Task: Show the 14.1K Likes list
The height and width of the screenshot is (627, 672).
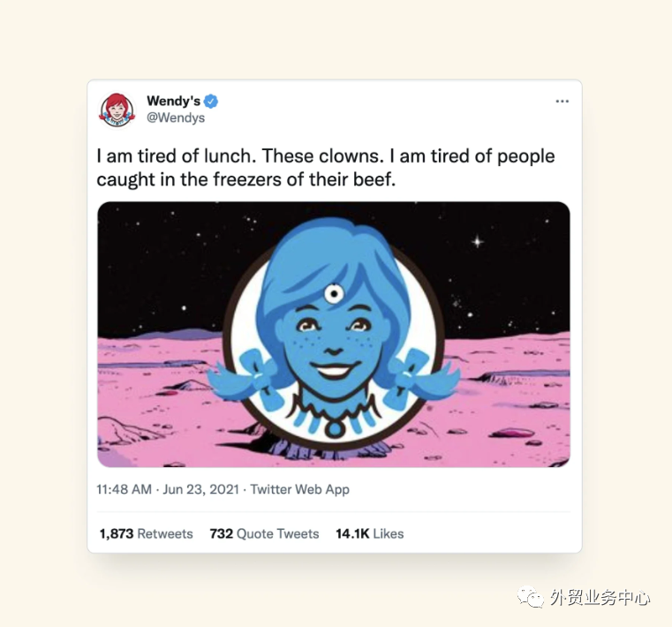Action: 369,533
